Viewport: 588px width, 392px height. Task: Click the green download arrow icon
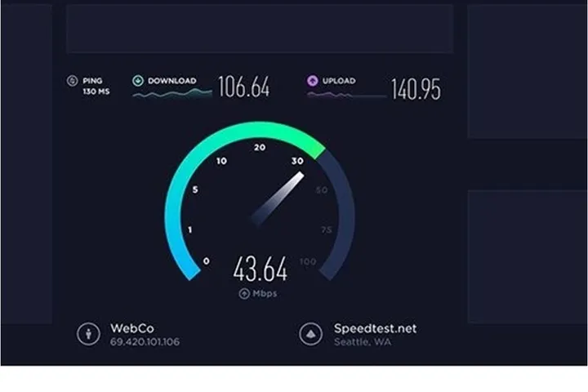click(x=138, y=80)
